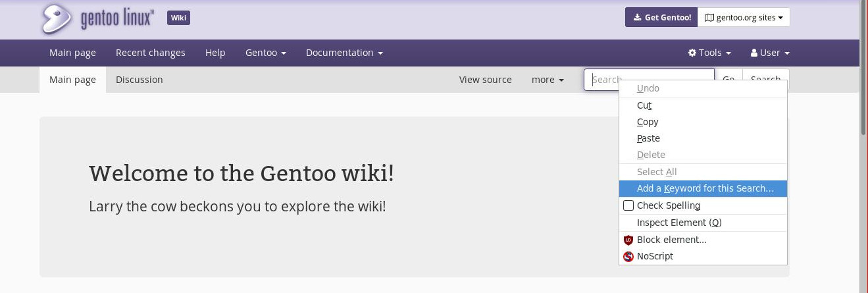Click the Gentoo Linux logo
868x293 pixels.
(98, 18)
